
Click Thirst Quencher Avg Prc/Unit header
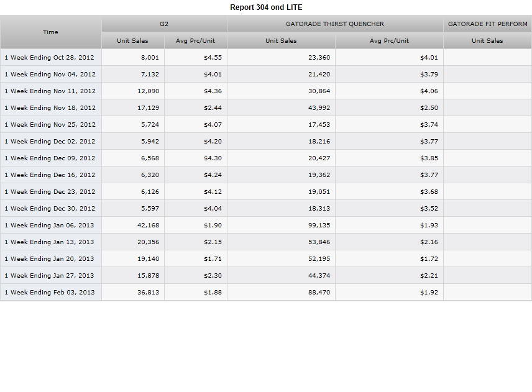pos(389,40)
